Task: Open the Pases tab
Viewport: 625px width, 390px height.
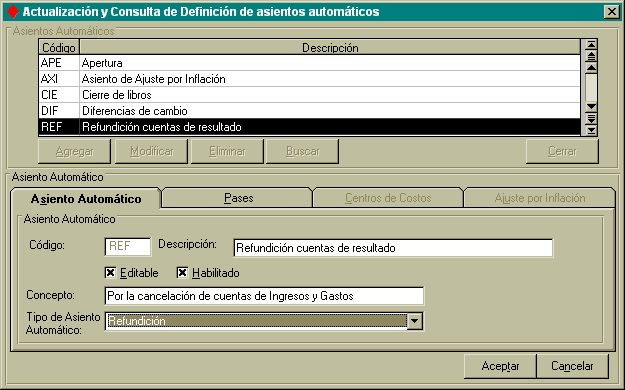Action: (x=238, y=198)
